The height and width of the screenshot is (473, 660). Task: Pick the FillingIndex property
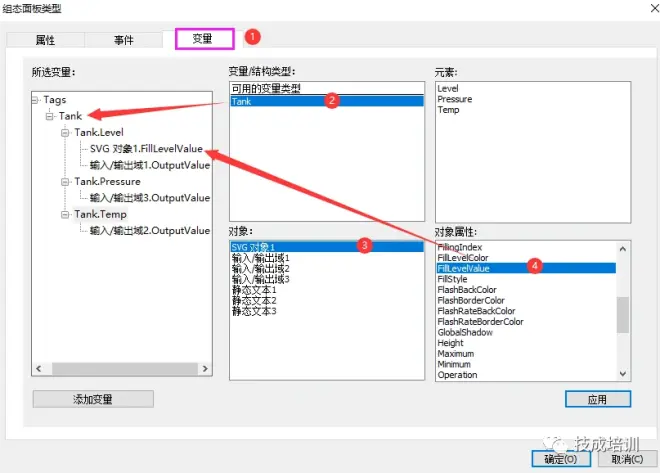pos(460,247)
